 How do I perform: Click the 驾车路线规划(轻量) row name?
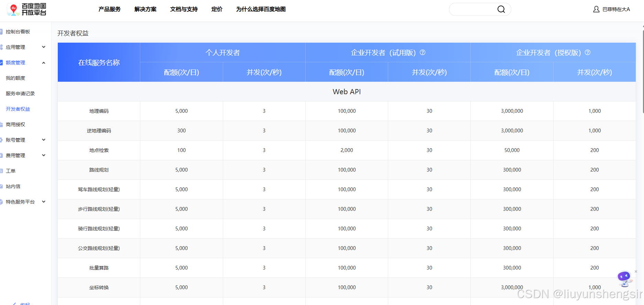pos(99,189)
